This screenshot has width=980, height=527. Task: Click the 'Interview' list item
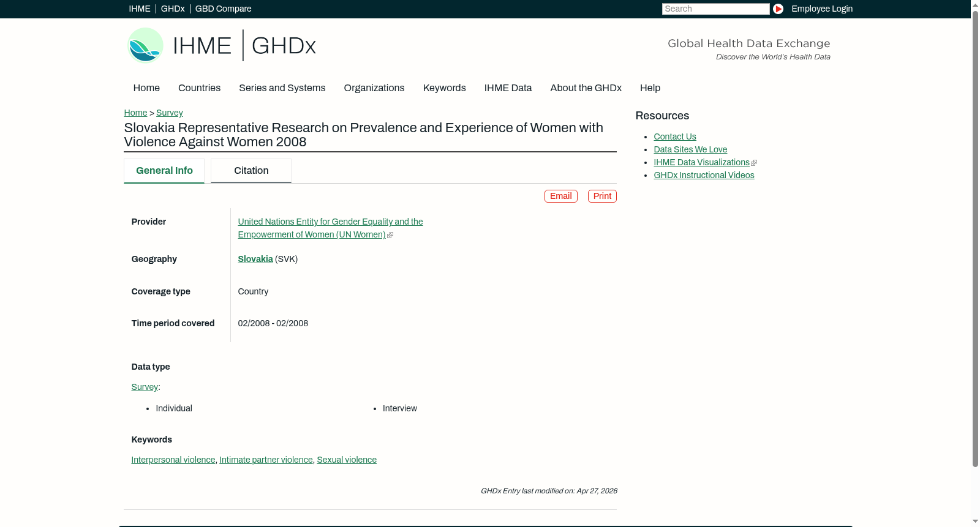(x=400, y=408)
